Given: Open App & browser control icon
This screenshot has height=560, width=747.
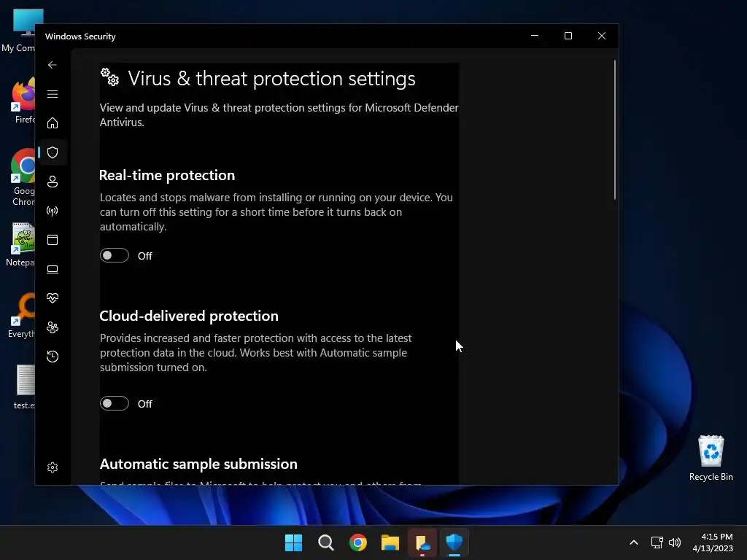Looking at the screenshot, I should (x=53, y=240).
